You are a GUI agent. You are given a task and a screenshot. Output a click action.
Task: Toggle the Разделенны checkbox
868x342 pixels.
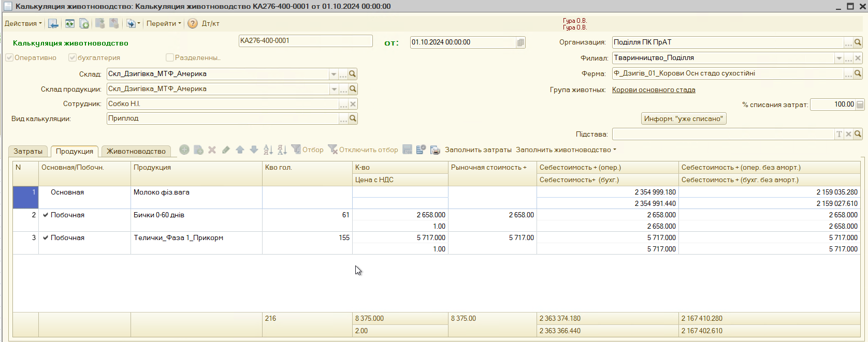pos(169,57)
